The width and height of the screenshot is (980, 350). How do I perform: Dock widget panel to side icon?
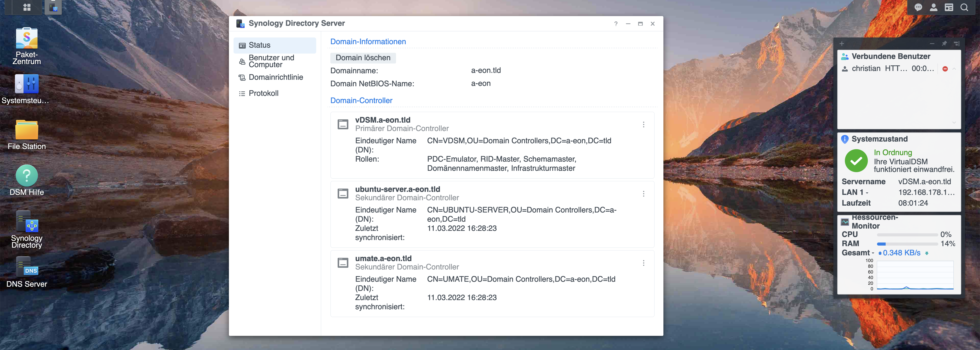[x=956, y=44]
